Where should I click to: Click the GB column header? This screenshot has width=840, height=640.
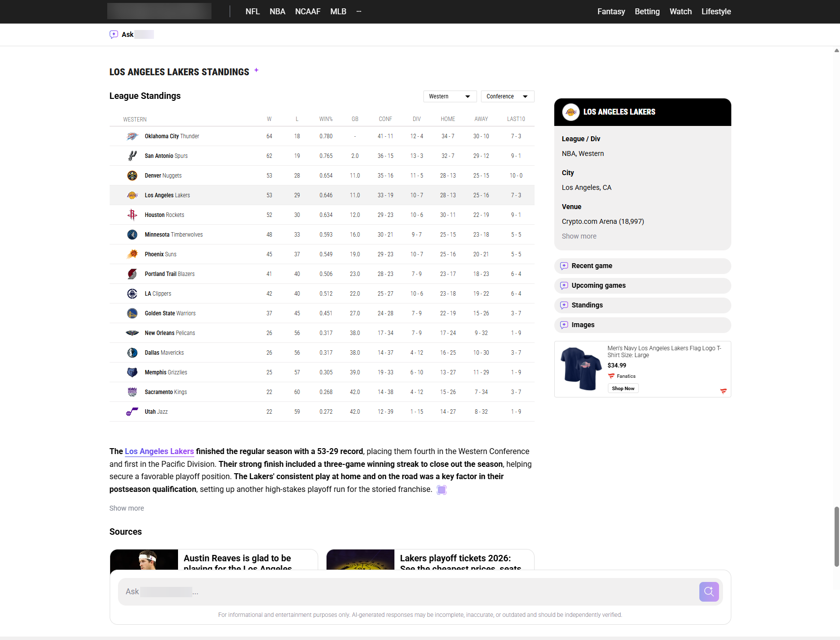click(355, 120)
